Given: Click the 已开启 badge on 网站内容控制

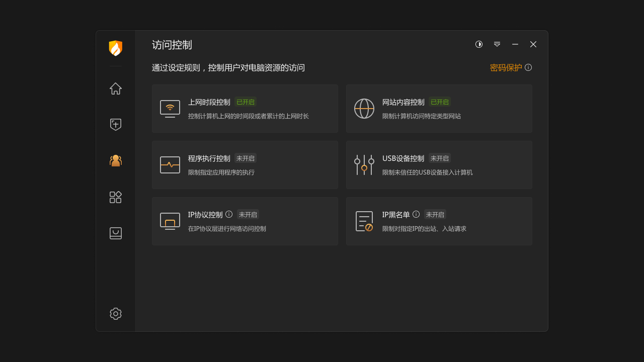Looking at the screenshot, I should [439, 102].
